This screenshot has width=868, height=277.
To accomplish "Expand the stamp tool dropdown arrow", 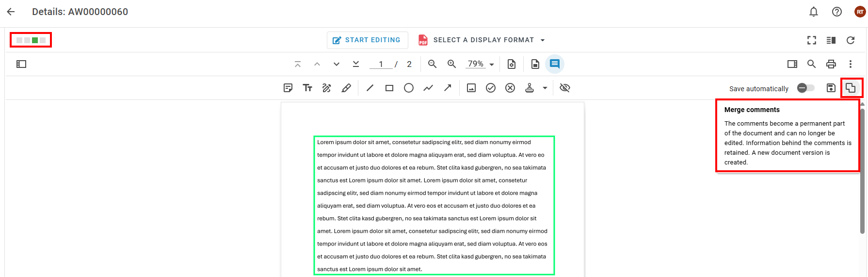I will point(545,88).
